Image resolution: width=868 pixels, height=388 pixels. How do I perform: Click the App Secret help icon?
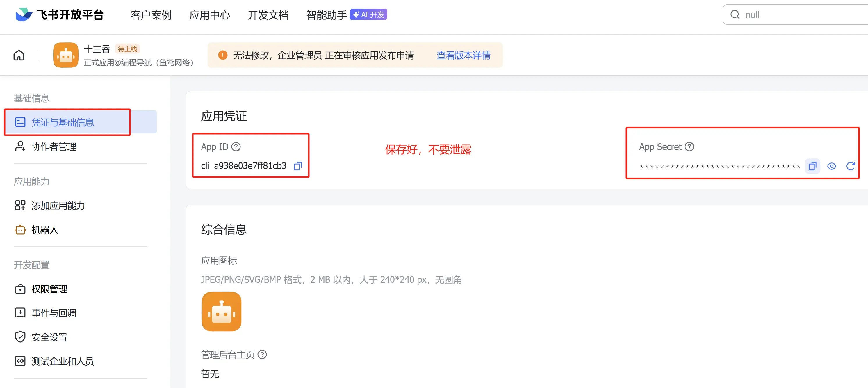coord(689,147)
